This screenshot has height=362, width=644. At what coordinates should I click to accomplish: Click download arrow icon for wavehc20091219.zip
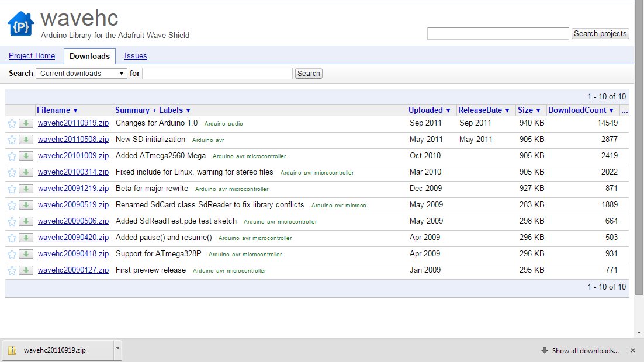[26, 189]
